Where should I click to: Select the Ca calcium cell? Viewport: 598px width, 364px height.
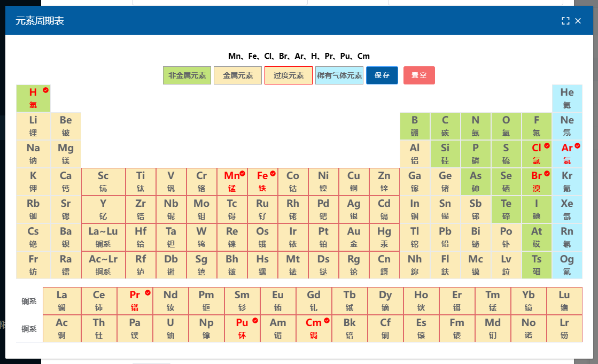[x=66, y=182]
